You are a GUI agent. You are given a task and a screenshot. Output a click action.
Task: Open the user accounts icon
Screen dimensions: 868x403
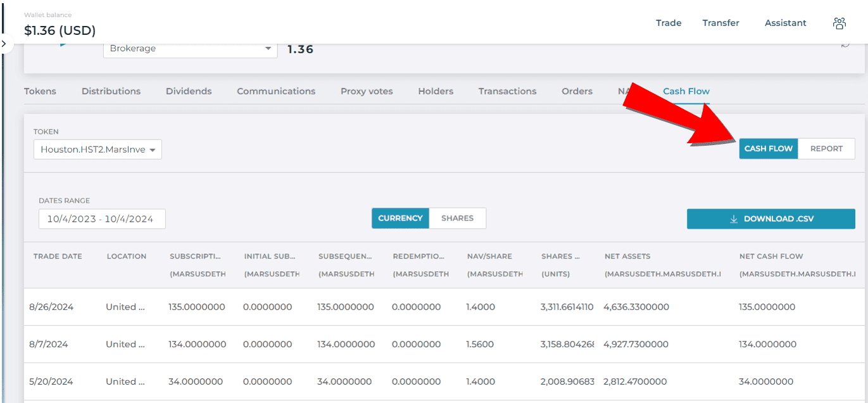840,23
